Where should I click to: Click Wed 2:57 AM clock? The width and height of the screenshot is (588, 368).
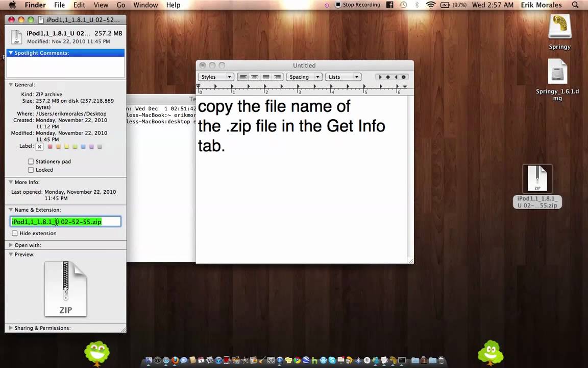pyautogui.click(x=493, y=5)
